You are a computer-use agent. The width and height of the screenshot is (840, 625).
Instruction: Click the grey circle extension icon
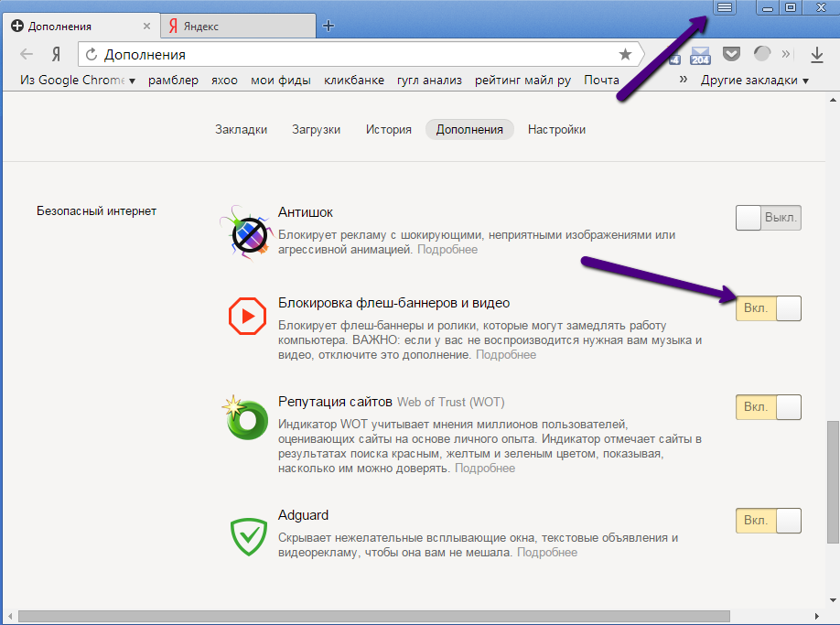point(761,54)
